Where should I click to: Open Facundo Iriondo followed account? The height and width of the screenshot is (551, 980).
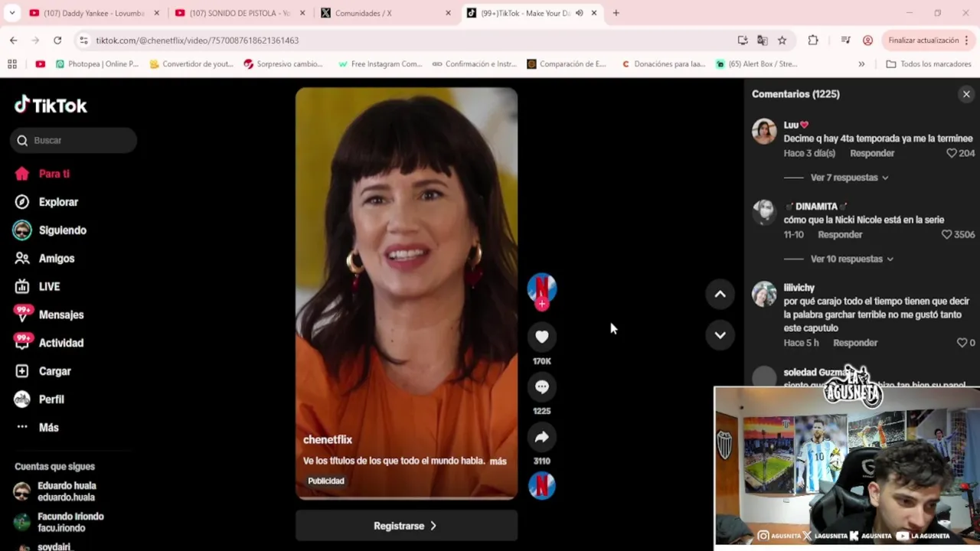click(59, 522)
